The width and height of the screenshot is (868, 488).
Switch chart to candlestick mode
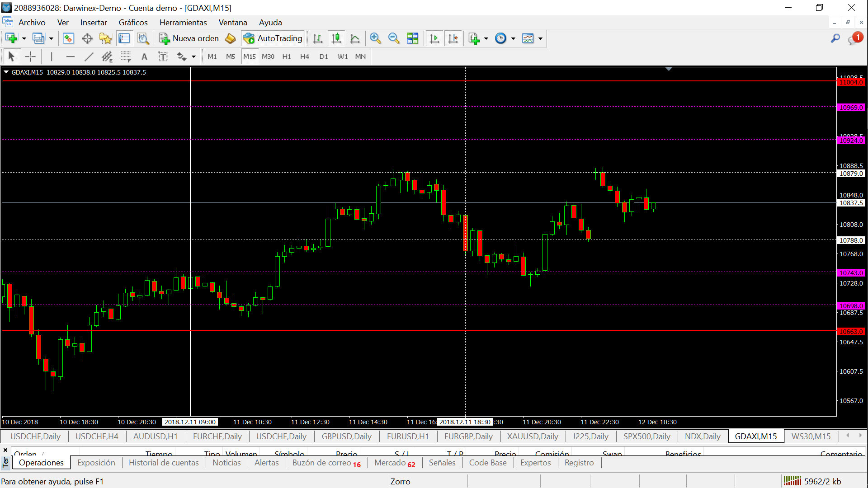(336, 38)
